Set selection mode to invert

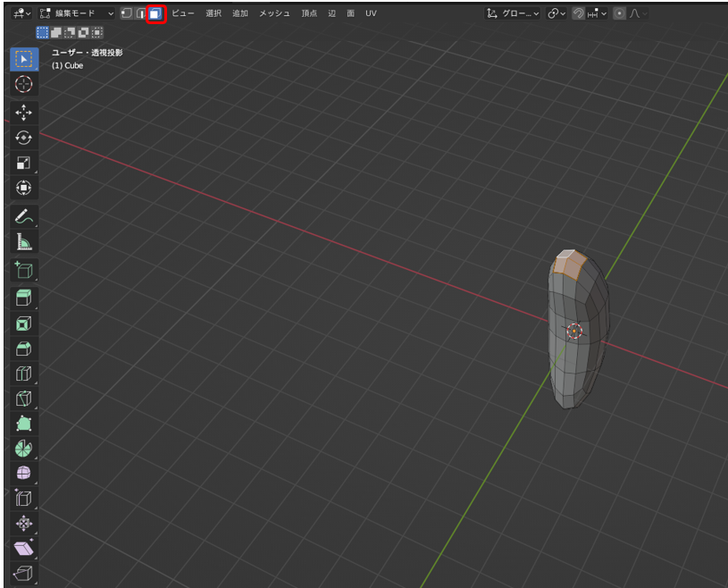pyautogui.click(x=84, y=32)
